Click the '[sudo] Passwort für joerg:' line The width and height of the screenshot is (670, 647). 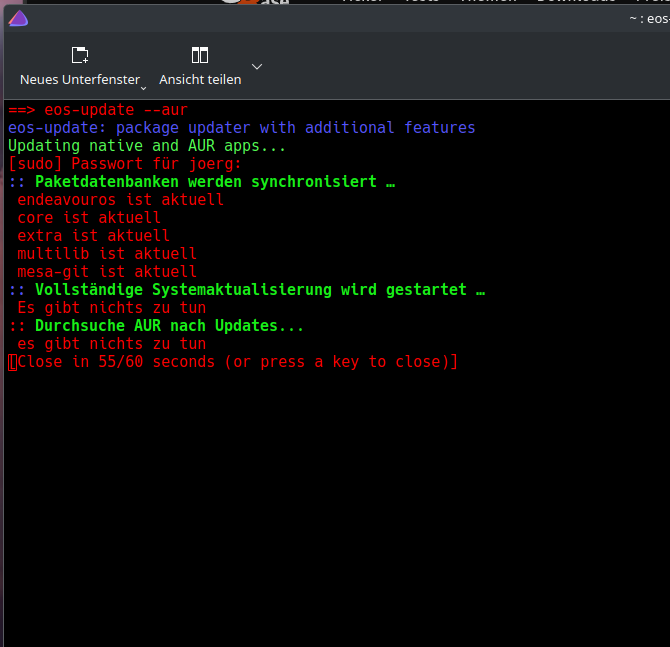coord(125,164)
